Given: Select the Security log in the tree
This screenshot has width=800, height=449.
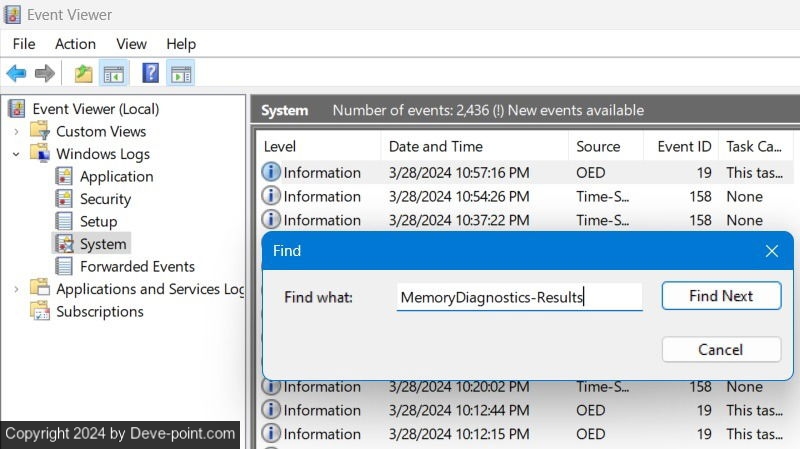Looking at the screenshot, I should 105,199.
